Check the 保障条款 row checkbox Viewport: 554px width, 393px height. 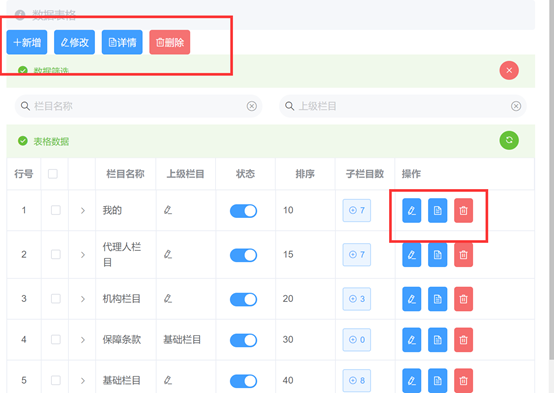[56, 340]
